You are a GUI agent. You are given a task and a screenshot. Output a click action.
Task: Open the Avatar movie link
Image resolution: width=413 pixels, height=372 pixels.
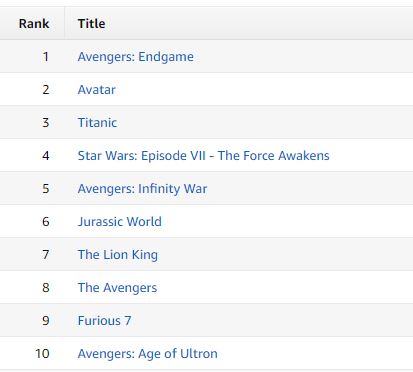click(x=97, y=90)
